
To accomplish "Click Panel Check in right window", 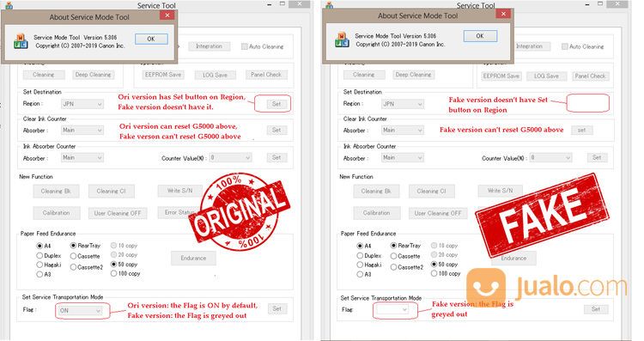I will (590, 76).
